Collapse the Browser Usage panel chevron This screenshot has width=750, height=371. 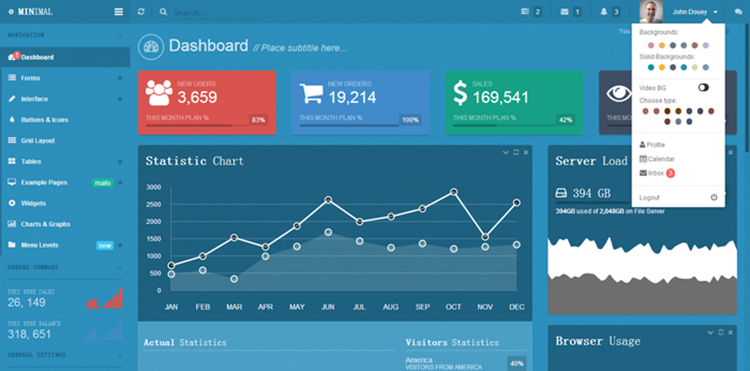point(710,332)
